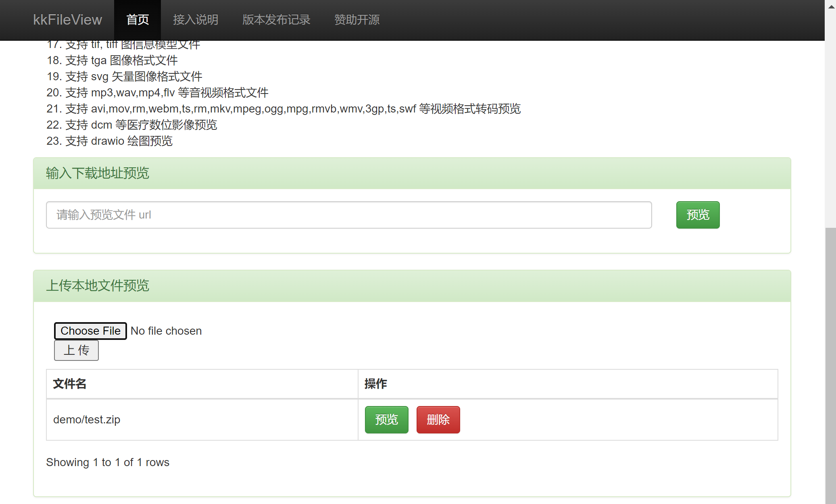
Task: Open the 版本发布记录 navigation item
Action: [x=276, y=20]
